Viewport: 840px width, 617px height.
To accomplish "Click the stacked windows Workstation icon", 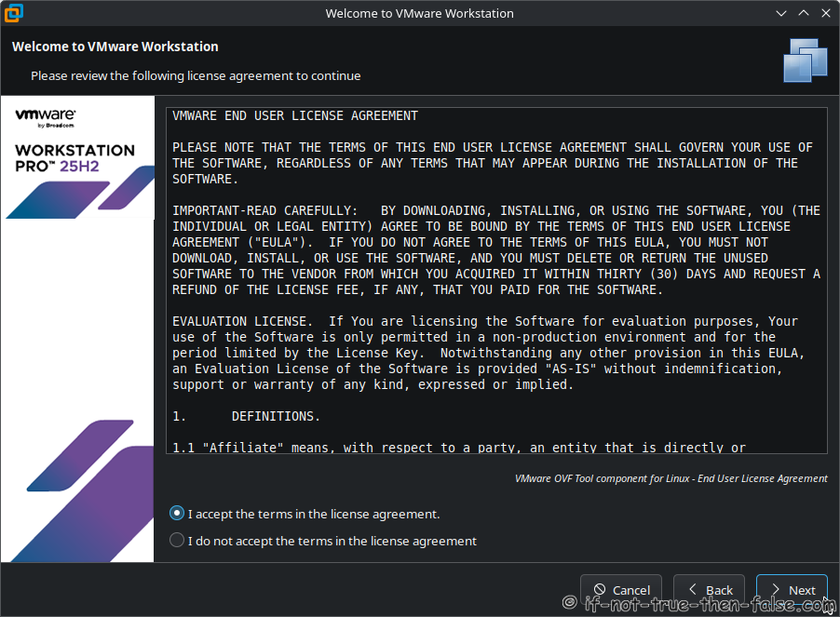I will (806, 60).
